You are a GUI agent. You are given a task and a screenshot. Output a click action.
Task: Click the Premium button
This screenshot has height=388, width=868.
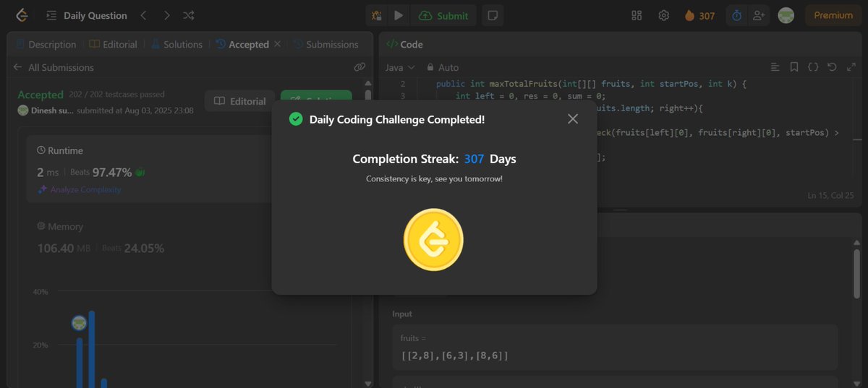pos(833,15)
